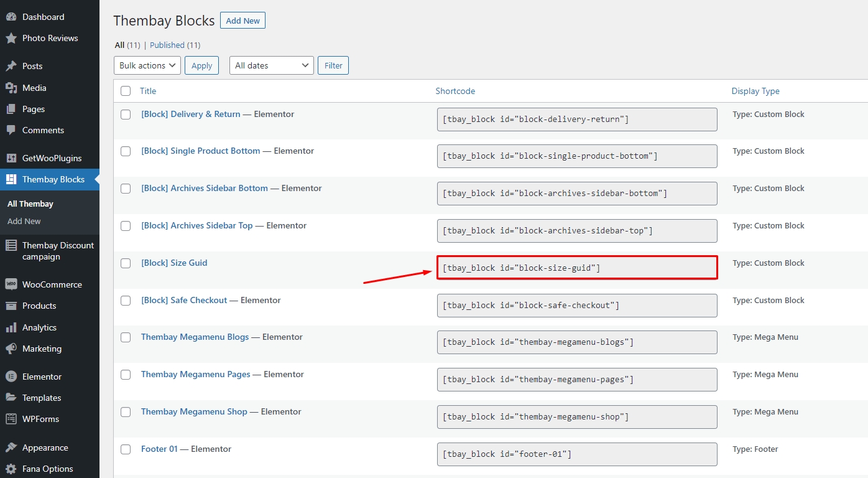868x478 pixels.
Task: Click the Analytics bar chart icon
Action: click(x=11, y=327)
